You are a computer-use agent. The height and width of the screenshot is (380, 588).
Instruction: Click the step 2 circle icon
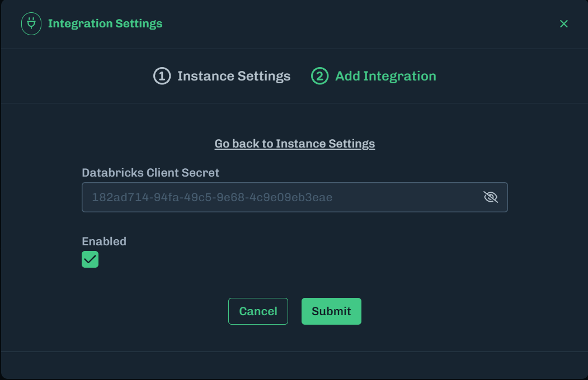[x=319, y=76]
